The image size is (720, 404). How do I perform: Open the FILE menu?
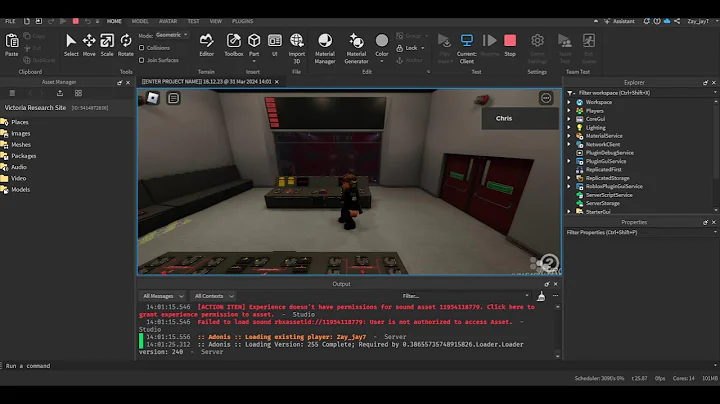(x=10, y=21)
